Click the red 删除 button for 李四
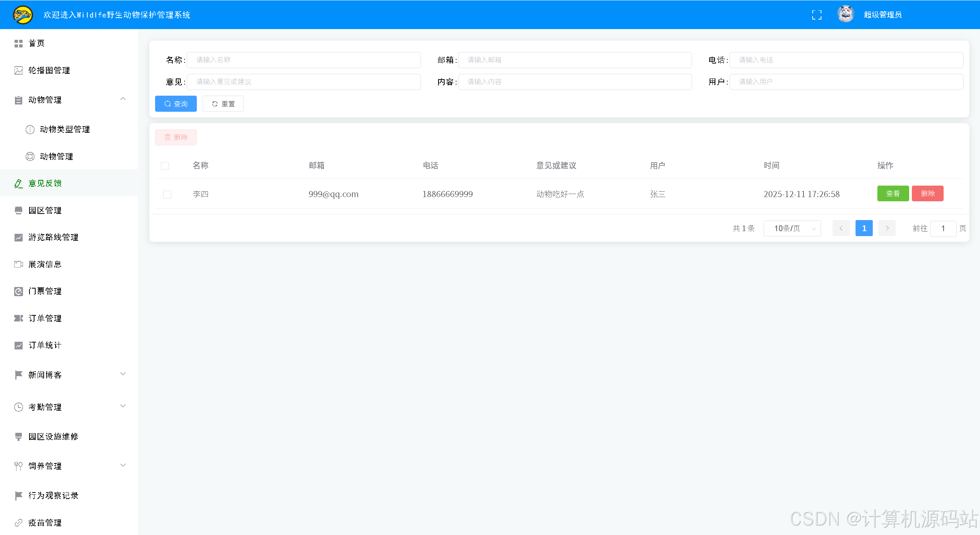Screen dimensions: 980x535 pyautogui.click(x=928, y=194)
